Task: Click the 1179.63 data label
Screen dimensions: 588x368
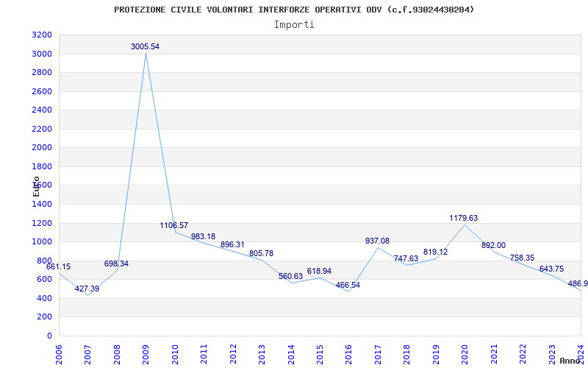Action: click(464, 218)
